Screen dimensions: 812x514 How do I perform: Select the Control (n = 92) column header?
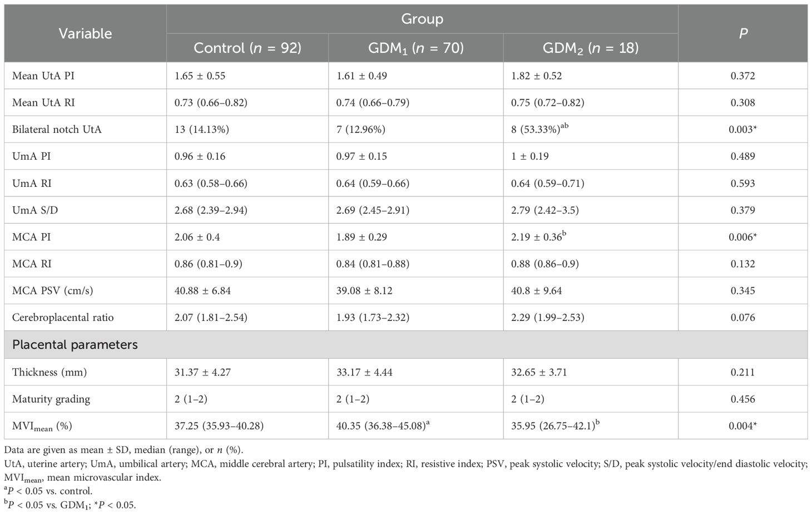247,48
